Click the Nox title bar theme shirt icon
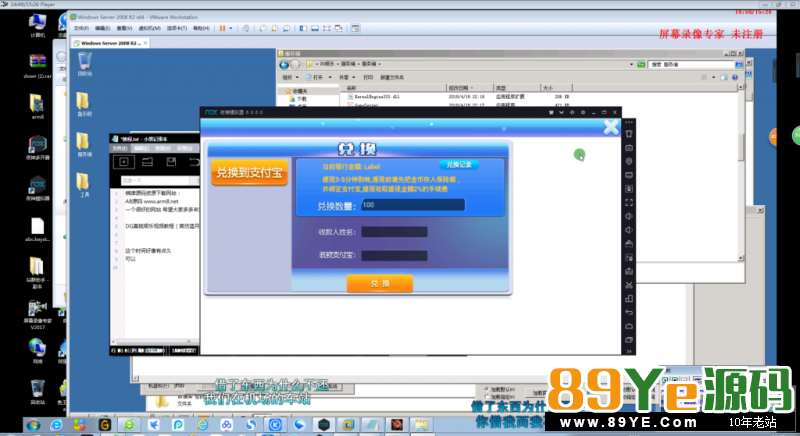800x436 pixels. coord(551,112)
